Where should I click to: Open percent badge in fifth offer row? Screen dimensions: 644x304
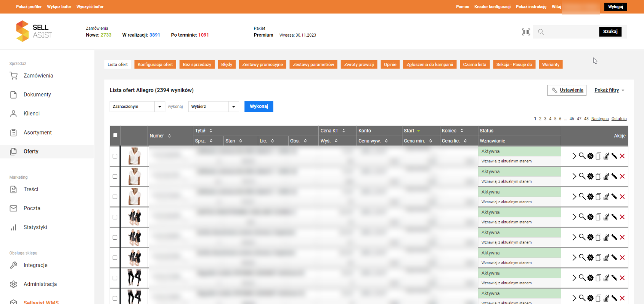[x=590, y=237]
